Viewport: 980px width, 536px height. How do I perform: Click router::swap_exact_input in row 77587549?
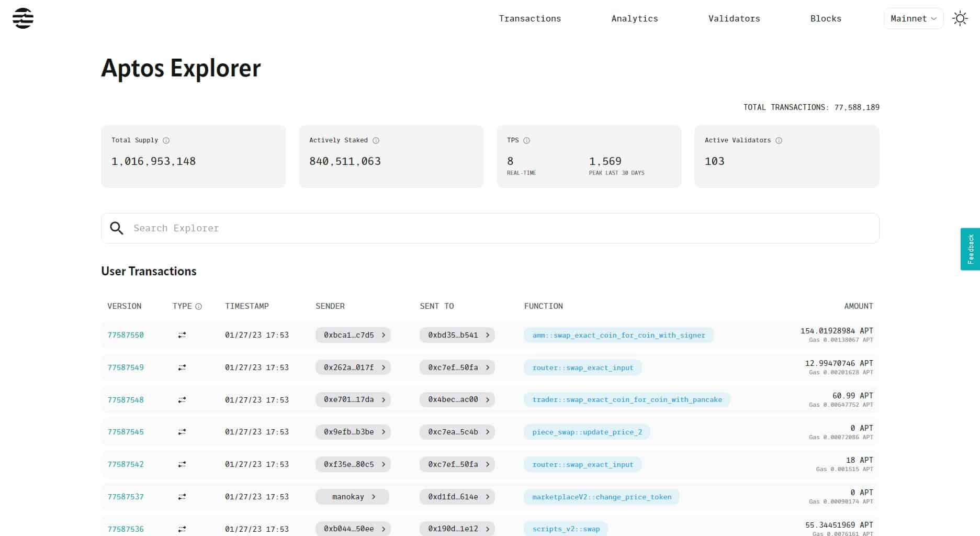(583, 367)
